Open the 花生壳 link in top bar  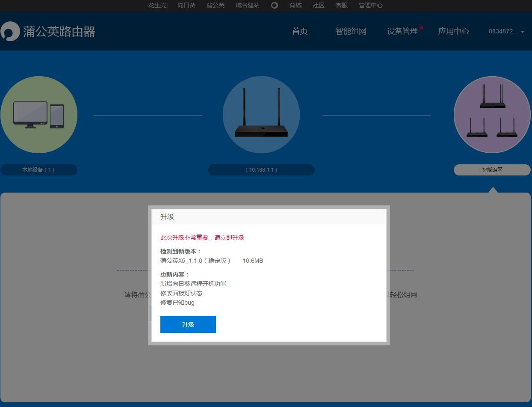(157, 5)
